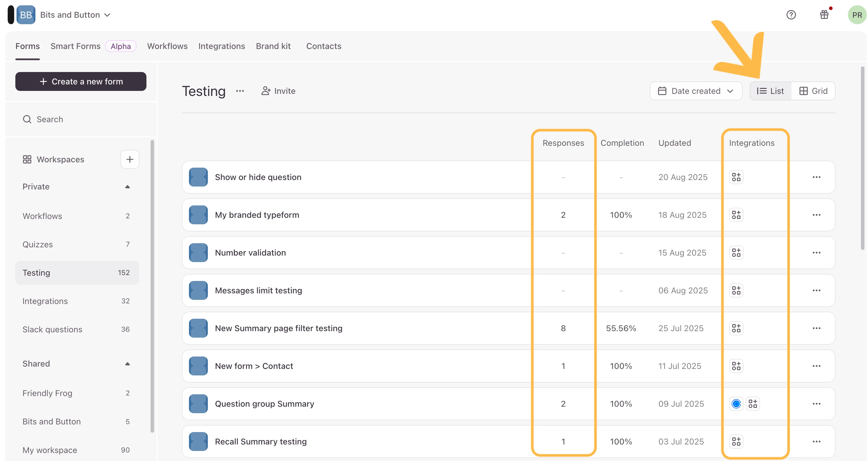Switch to Grid view

[813, 91]
